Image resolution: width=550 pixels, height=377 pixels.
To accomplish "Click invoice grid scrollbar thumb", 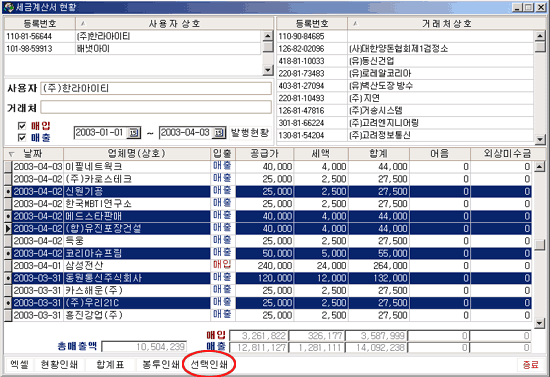I will (x=540, y=244).
